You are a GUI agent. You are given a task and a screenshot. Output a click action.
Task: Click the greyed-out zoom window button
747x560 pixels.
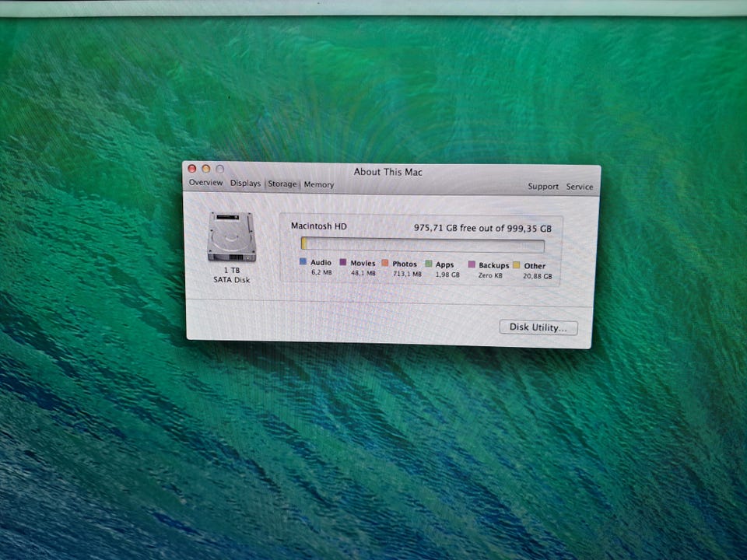pyautogui.click(x=219, y=169)
